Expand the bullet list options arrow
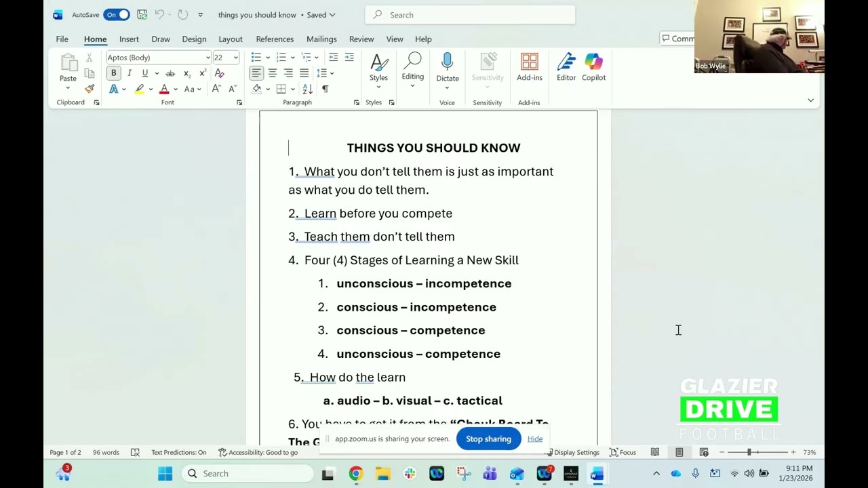The width and height of the screenshot is (868, 488). click(268, 58)
